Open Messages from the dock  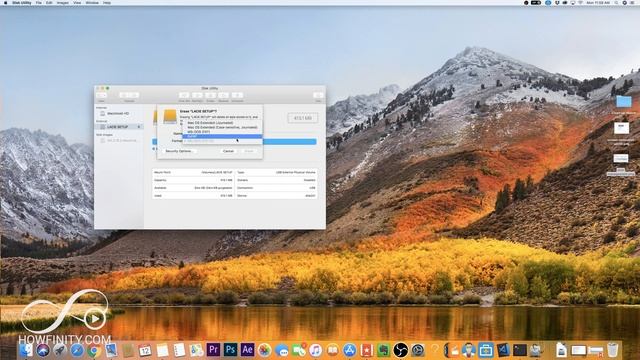281,350
